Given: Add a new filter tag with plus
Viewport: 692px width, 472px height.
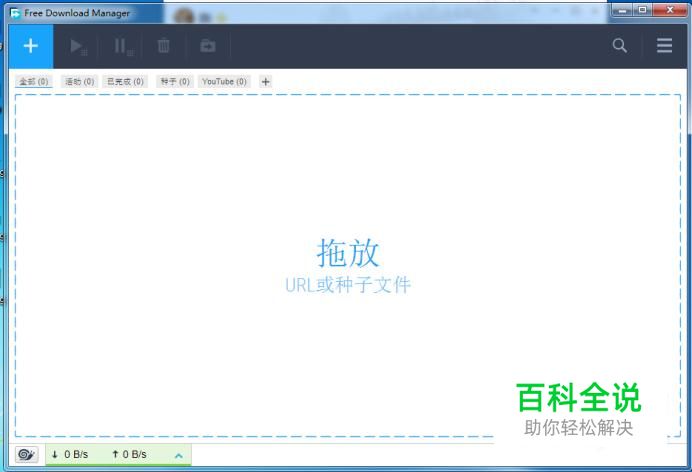Looking at the screenshot, I should (x=266, y=82).
